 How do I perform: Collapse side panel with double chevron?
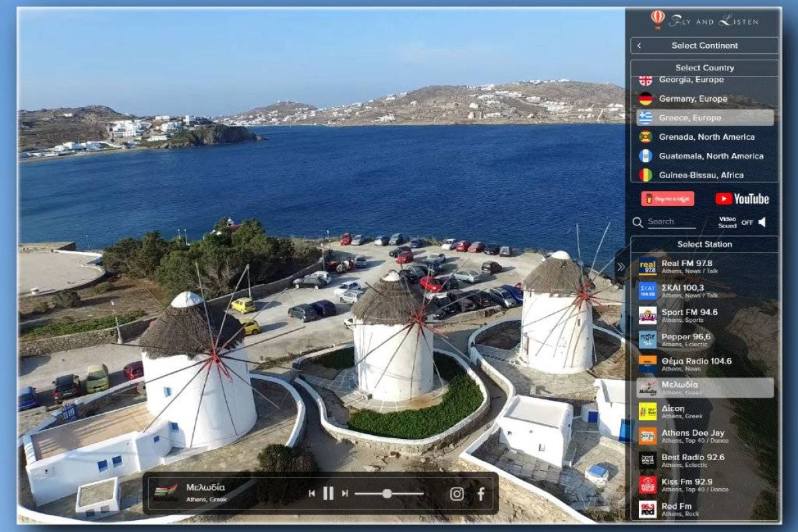pyautogui.click(x=621, y=267)
